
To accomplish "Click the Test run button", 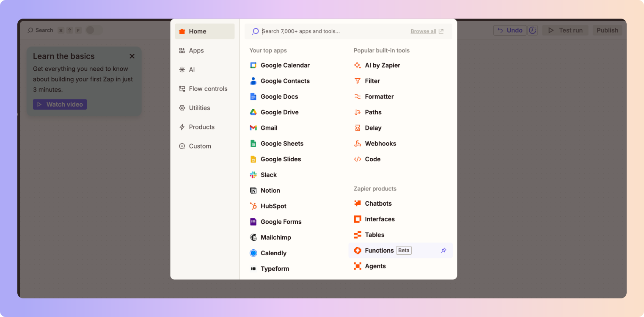I will pyautogui.click(x=565, y=30).
